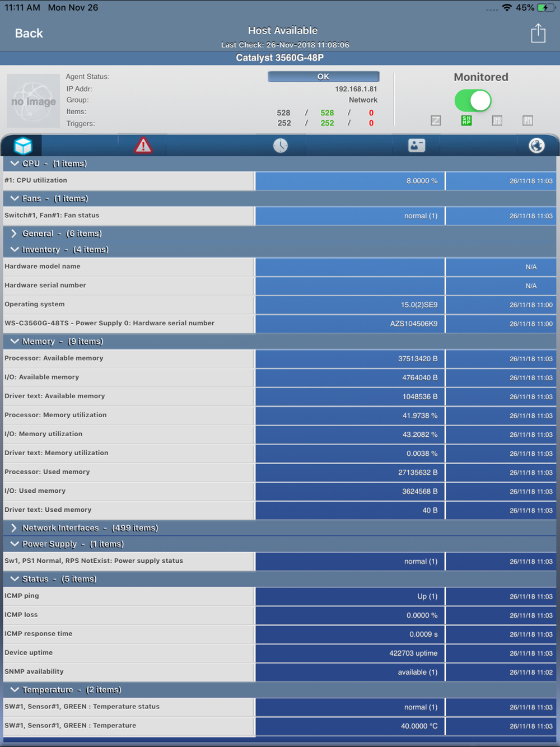
Task: Tap the green SNMP availability icon
Action: [x=466, y=120]
